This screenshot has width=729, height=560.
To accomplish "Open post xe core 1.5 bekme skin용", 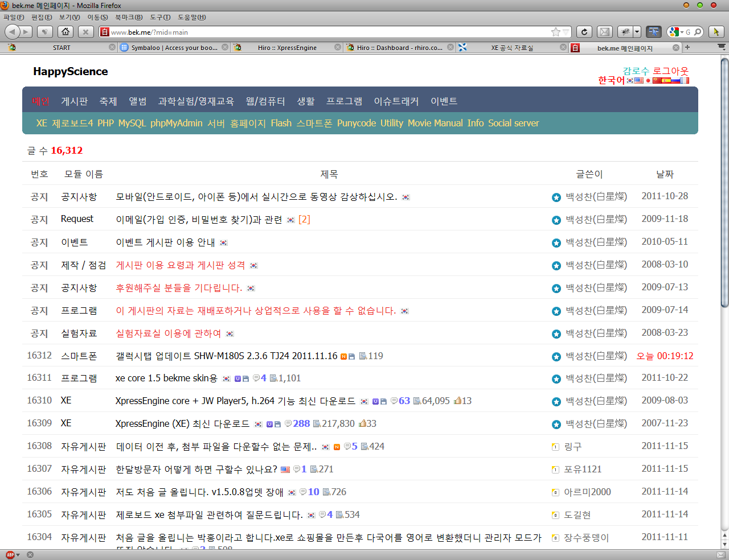I will click(x=166, y=378).
